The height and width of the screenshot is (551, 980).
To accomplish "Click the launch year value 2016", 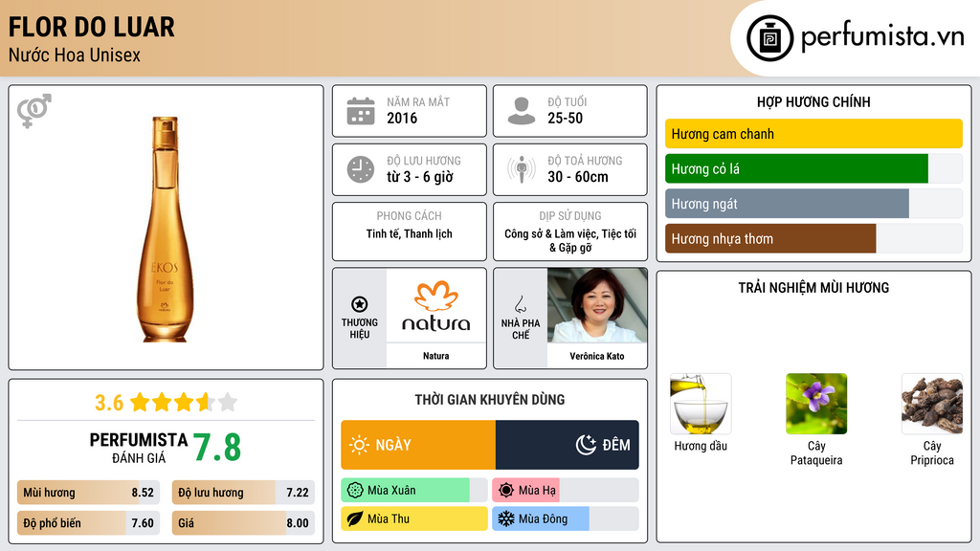I will [x=402, y=118].
